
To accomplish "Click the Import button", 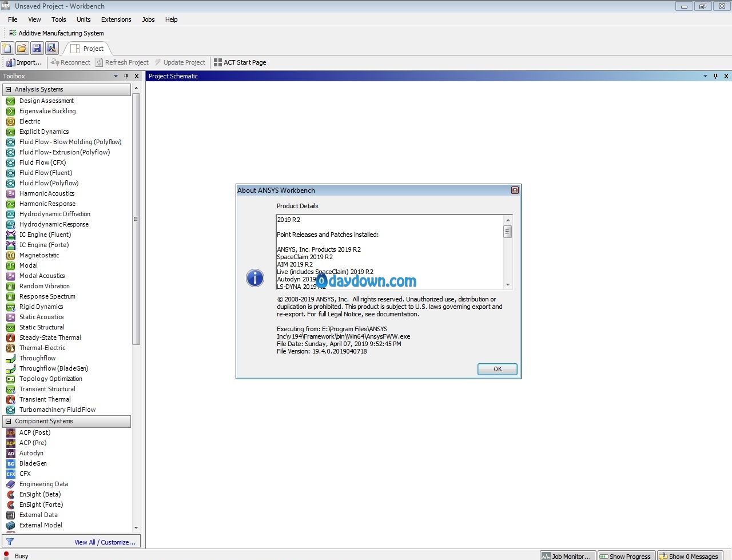I will click(x=24, y=62).
